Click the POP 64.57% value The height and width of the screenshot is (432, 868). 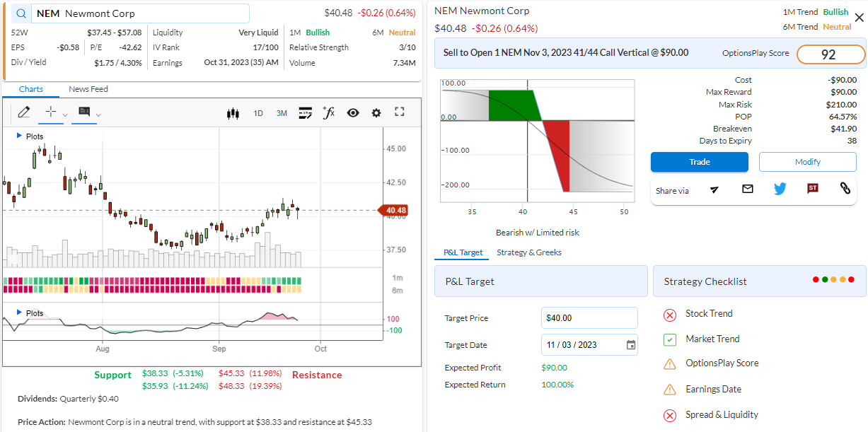(x=843, y=117)
